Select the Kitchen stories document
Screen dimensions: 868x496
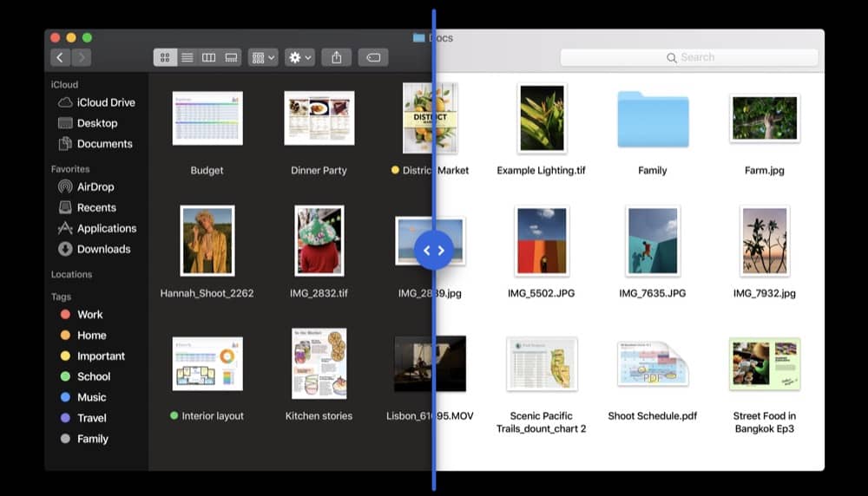[x=319, y=364]
